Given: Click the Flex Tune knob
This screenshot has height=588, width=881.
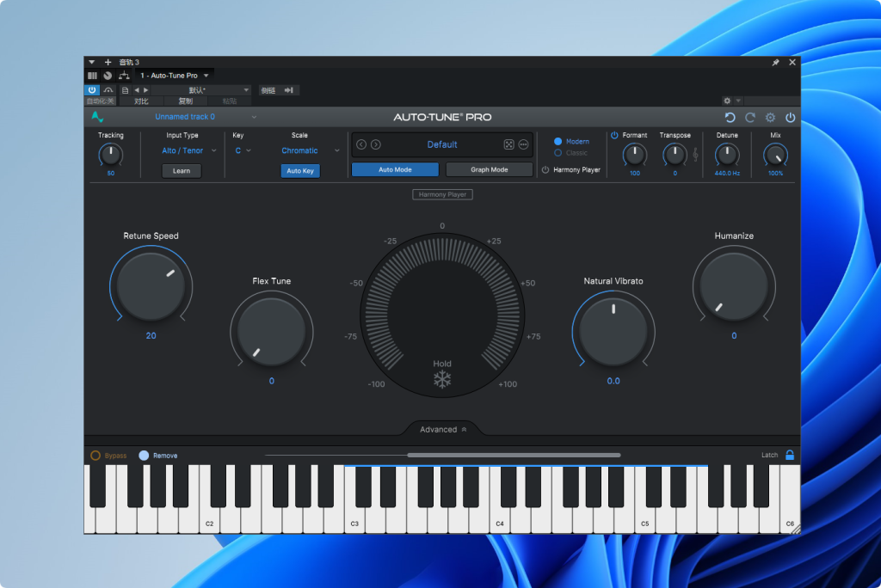Looking at the screenshot, I should pyautogui.click(x=271, y=331).
